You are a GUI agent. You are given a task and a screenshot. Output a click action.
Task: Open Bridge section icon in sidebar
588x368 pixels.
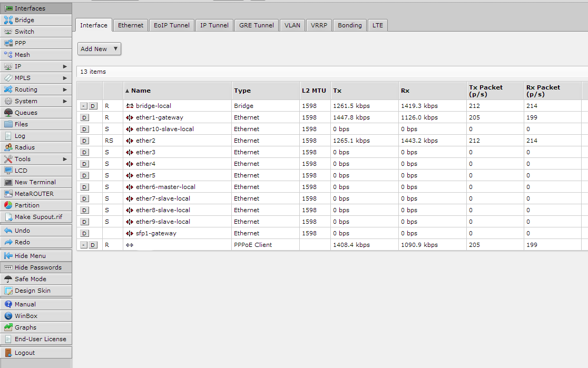(8, 20)
